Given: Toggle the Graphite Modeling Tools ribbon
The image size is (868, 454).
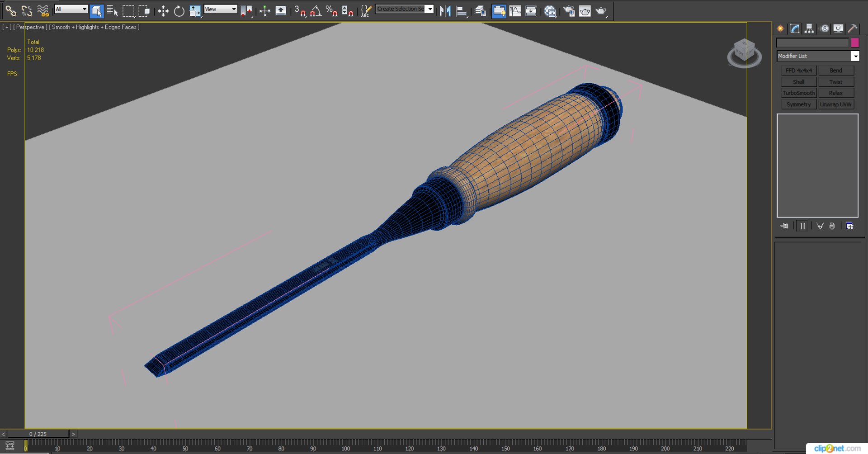Looking at the screenshot, I should click(x=499, y=11).
